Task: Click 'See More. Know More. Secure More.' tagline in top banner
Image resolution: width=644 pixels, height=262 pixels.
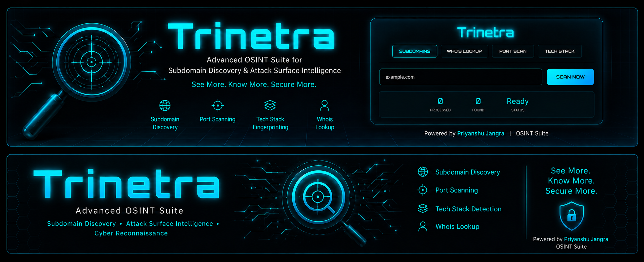Action: click(254, 84)
